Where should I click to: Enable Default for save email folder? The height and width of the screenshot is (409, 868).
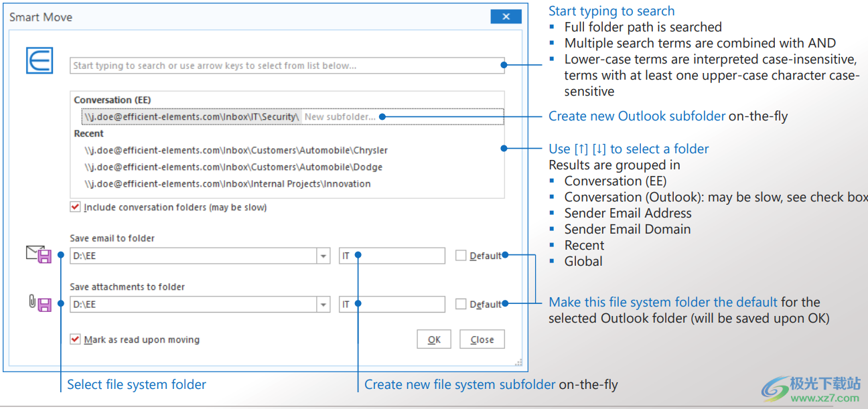point(461,255)
